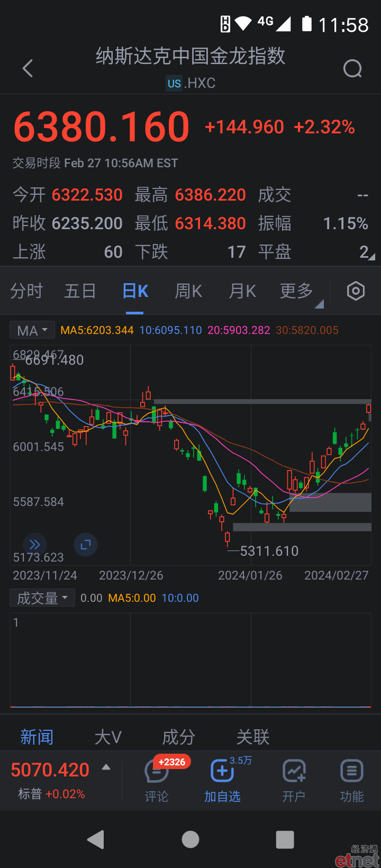
Task: Tap the 5070.420 S&P index value
Action: (x=50, y=770)
